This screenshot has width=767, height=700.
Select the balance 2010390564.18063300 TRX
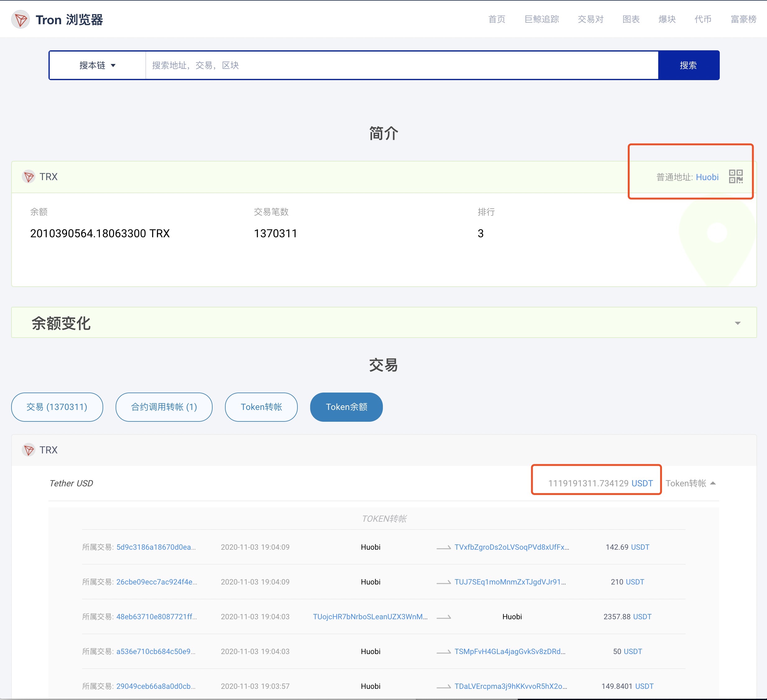coord(100,234)
